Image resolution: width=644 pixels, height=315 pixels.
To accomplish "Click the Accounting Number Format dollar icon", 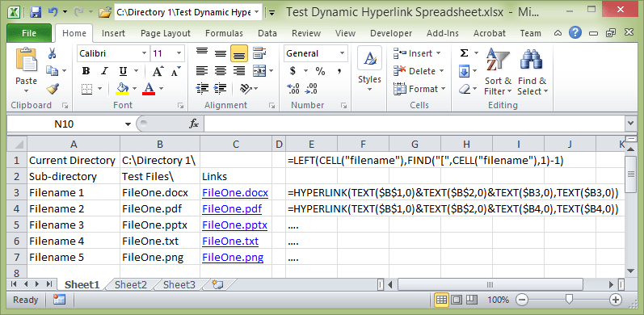I will pos(293,71).
